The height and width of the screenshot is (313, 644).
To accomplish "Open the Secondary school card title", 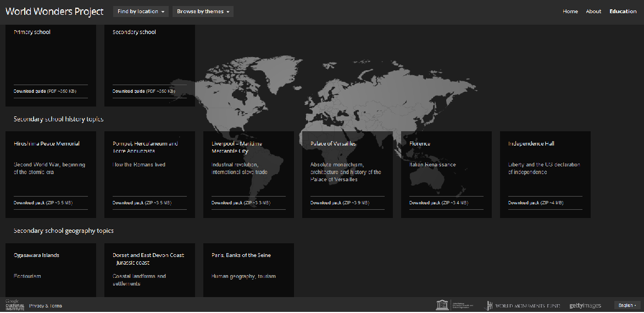I will tap(134, 32).
